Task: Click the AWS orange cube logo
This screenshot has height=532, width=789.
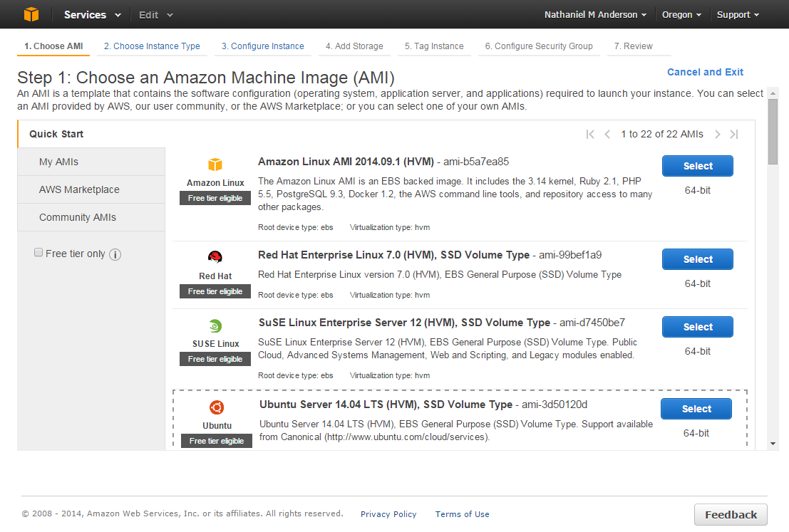Action: [x=31, y=14]
